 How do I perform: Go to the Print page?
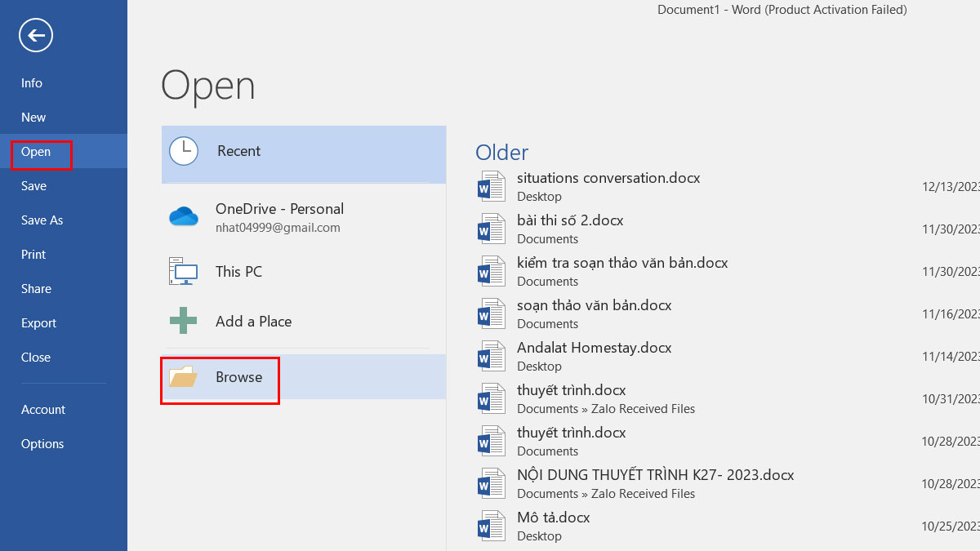(33, 255)
